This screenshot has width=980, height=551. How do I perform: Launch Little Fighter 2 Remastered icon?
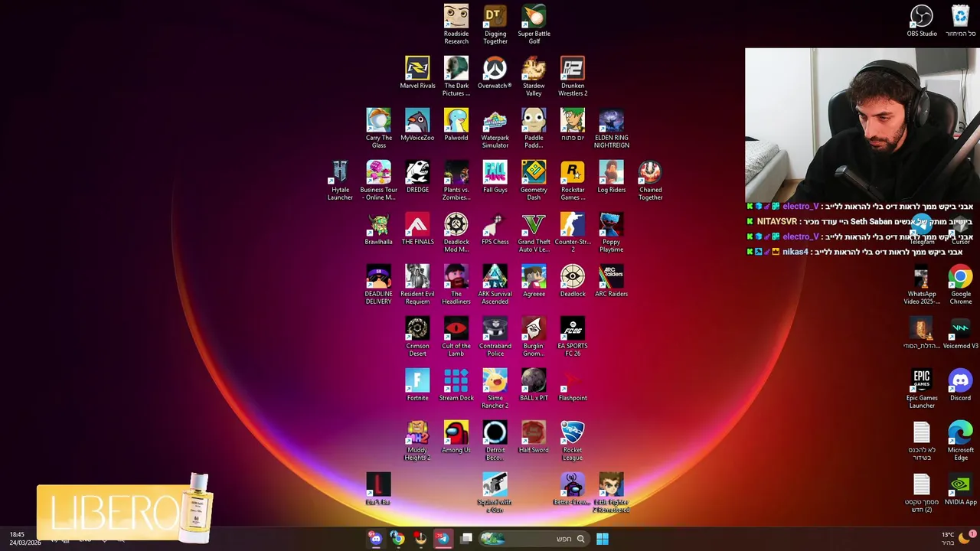[611, 493]
